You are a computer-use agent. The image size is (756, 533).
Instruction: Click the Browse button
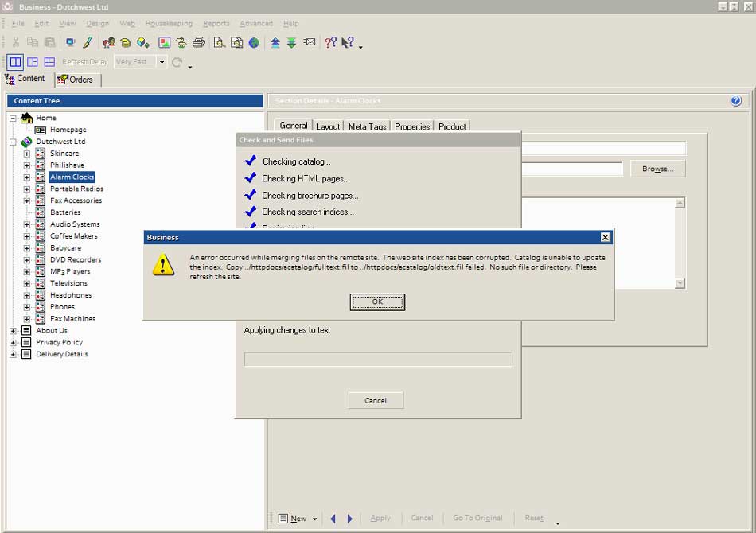(657, 169)
